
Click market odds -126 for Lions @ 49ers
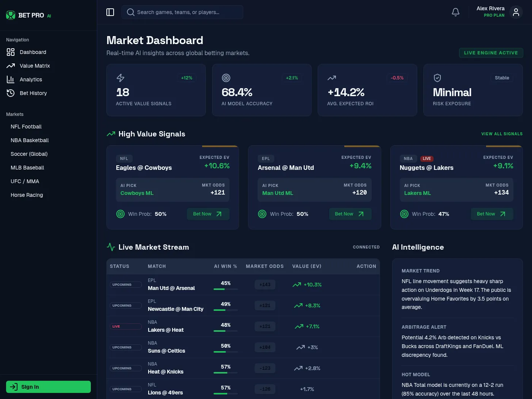click(x=265, y=389)
